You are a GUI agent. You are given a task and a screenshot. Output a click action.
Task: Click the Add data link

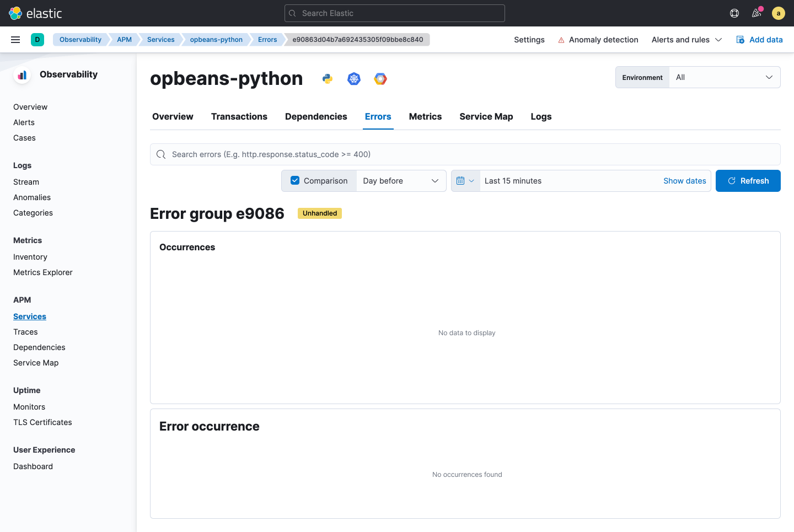pos(766,40)
